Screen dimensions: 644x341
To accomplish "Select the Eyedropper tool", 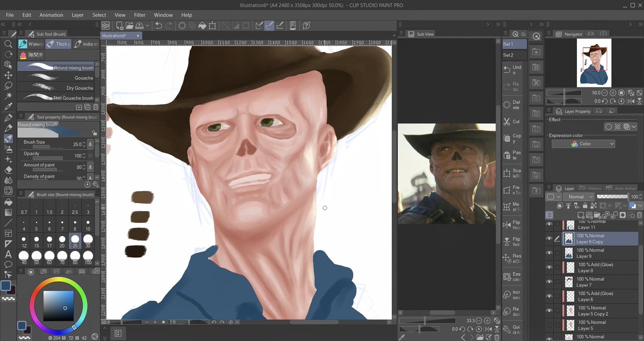I will point(8,107).
